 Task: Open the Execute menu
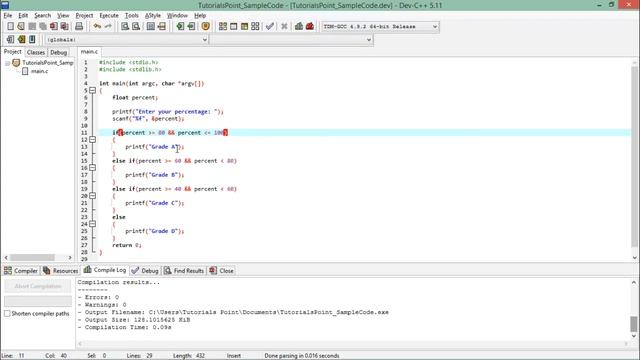109,16
